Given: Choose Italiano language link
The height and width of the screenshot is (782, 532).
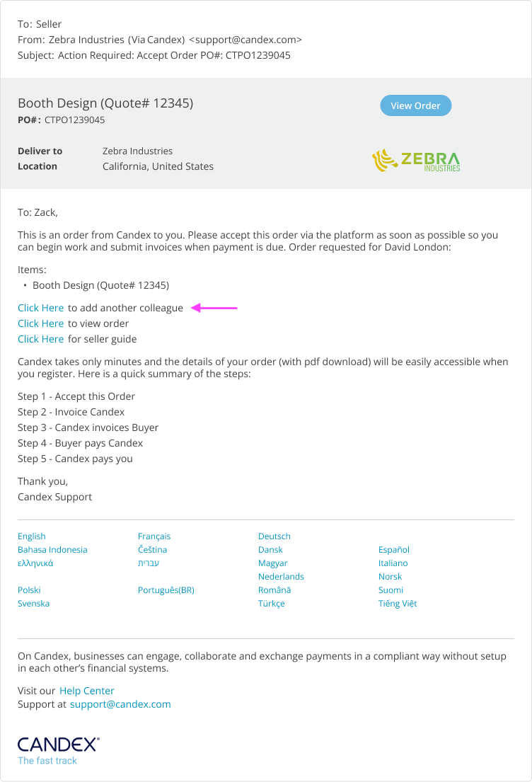Looking at the screenshot, I should pyautogui.click(x=393, y=563).
